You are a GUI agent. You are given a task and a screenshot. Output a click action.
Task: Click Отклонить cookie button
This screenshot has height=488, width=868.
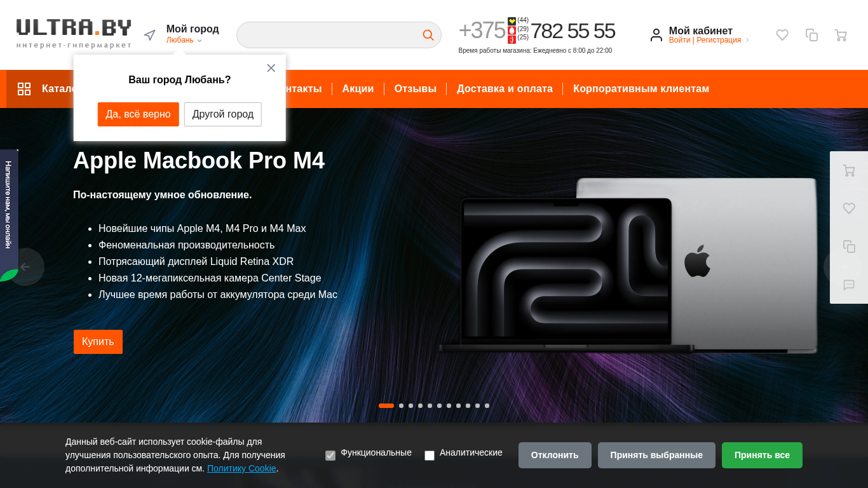point(555,456)
